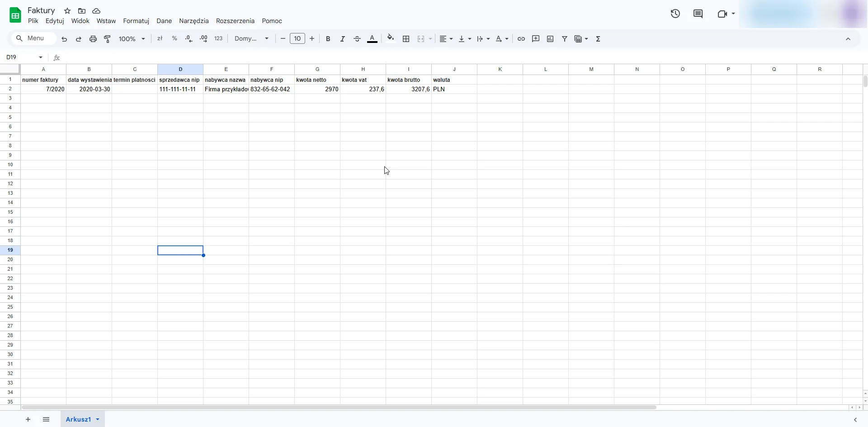This screenshot has height=427, width=868.
Task: Click the Functions sigma icon
Action: point(598,39)
